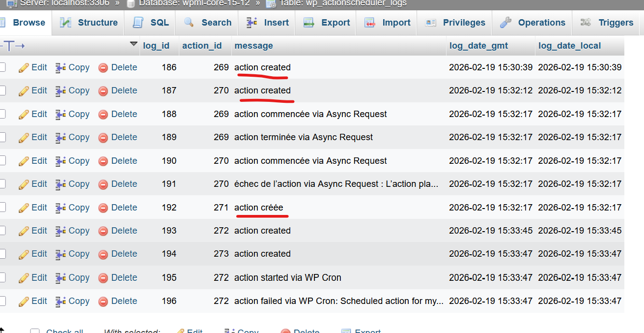Image resolution: width=644 pixels, height=333 pixels.
Task: Click the pencil Edit icon for log_id 195
Action: 24,277
